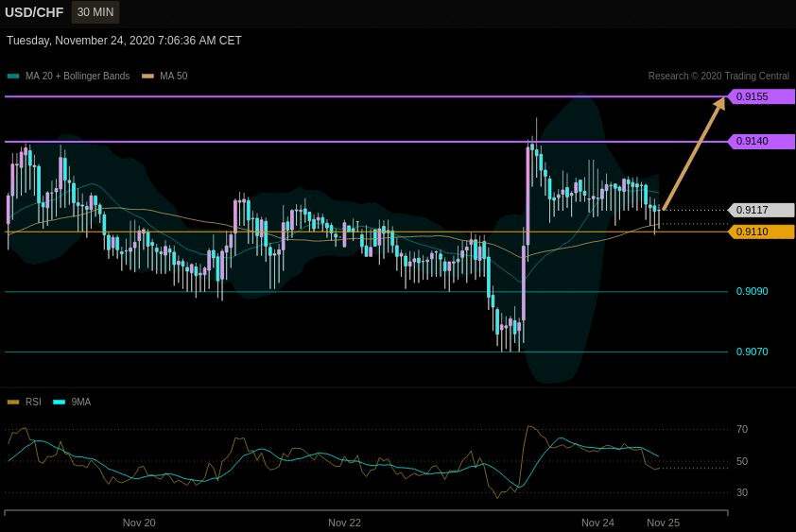Click the 30 MIN timeframe button
The width and height of the screenshot is (796, 532).
coord(95,12)
